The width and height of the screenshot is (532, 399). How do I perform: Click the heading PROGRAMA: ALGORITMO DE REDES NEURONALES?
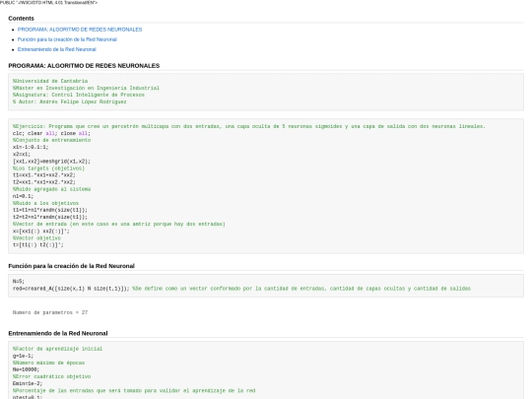pos(84,66)
